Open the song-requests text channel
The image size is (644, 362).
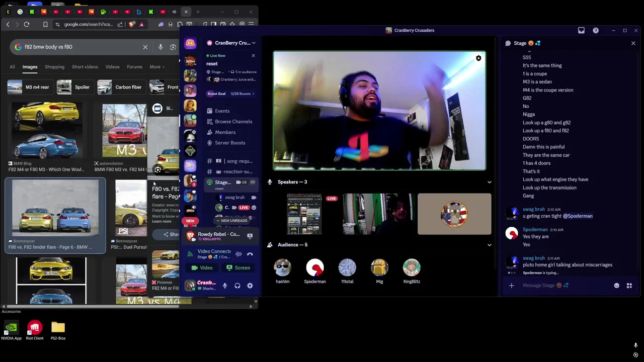[231, 161]
